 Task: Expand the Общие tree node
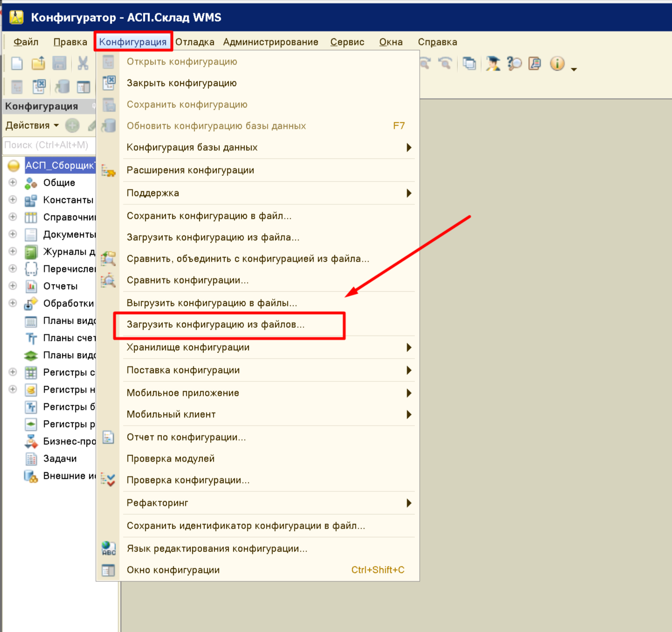13,182
